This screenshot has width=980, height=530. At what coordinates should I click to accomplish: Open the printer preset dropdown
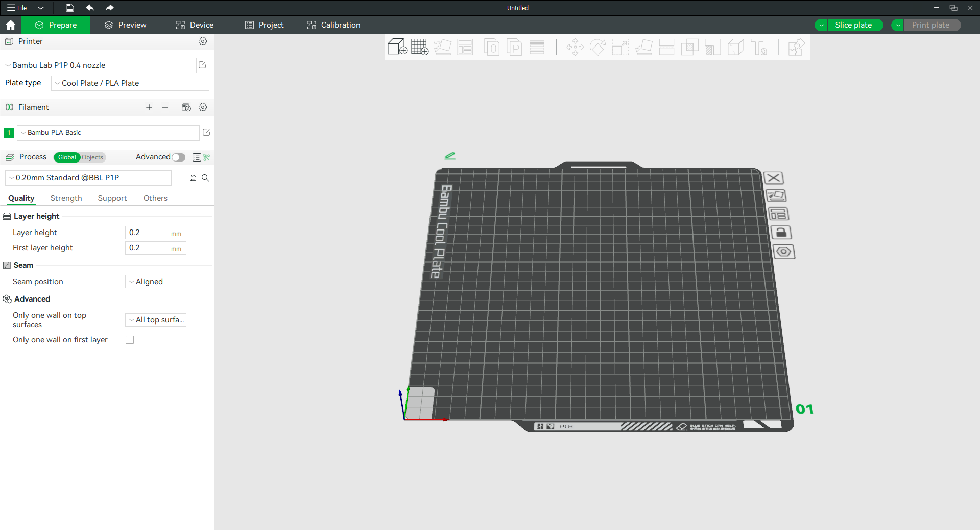click(99, 65)
